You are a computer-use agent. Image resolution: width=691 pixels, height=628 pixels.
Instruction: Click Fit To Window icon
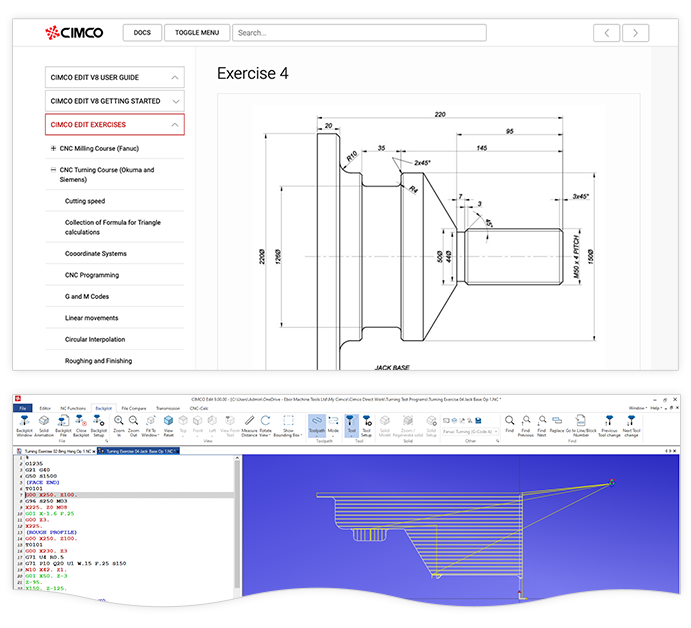pos(150,425)
